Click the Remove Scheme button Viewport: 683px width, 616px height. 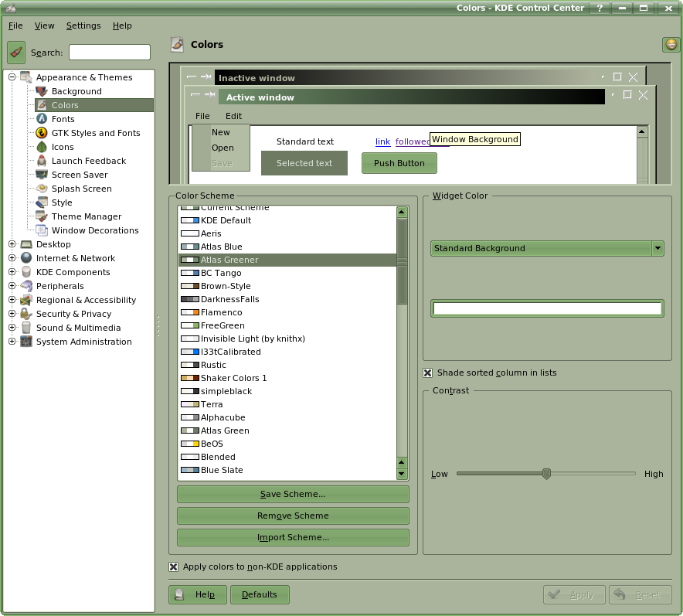click(x=293, y=516)
